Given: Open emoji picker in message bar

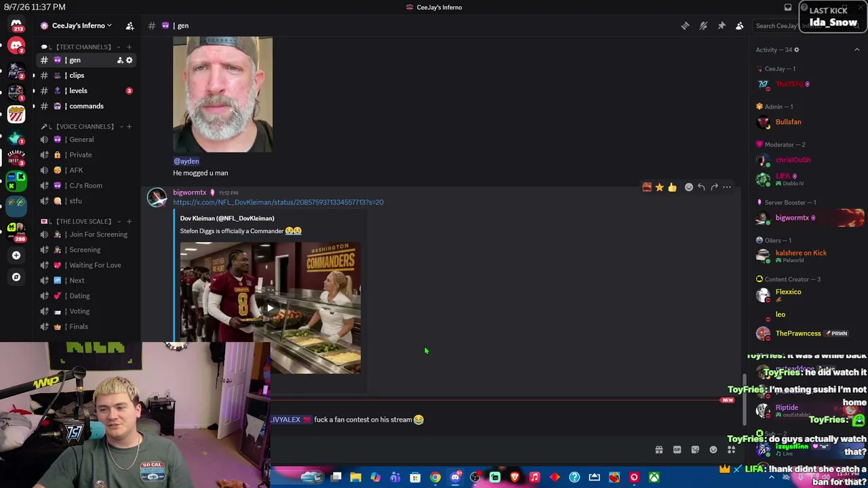Looking at the screenshot, I should point(713,450).
